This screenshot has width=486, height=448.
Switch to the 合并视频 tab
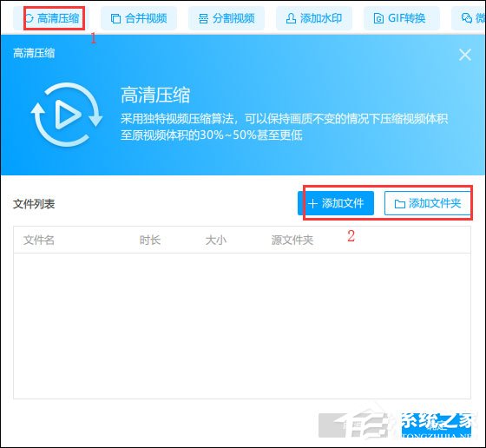tap(139, 18)
